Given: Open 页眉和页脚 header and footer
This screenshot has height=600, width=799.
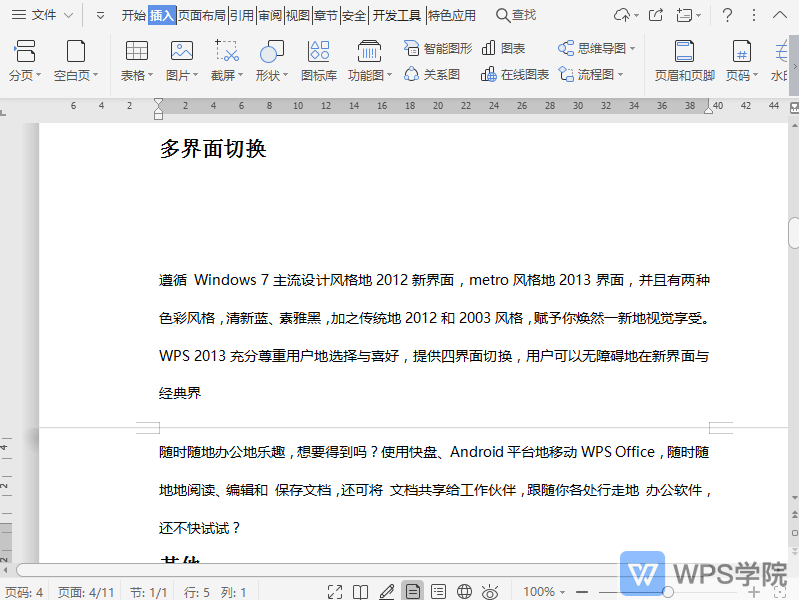Looking at the screenshot, I should click(x=684, y=61).
